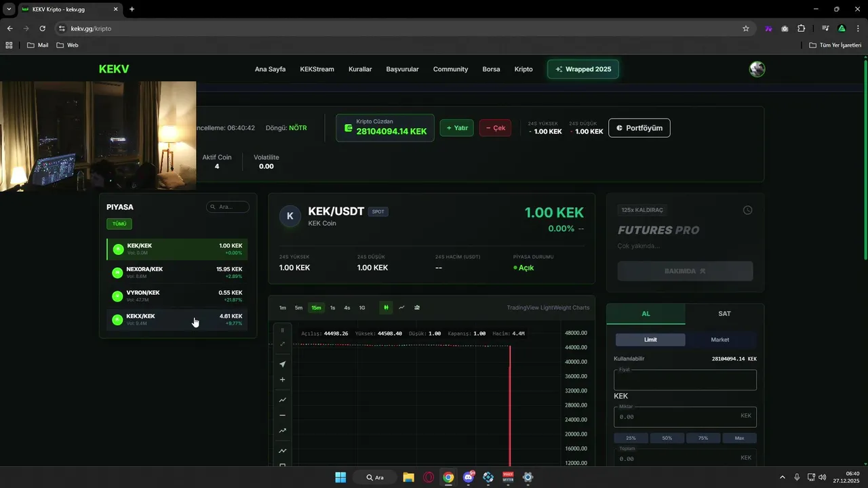
Task: Reload the page
Action: pos(43,28)
